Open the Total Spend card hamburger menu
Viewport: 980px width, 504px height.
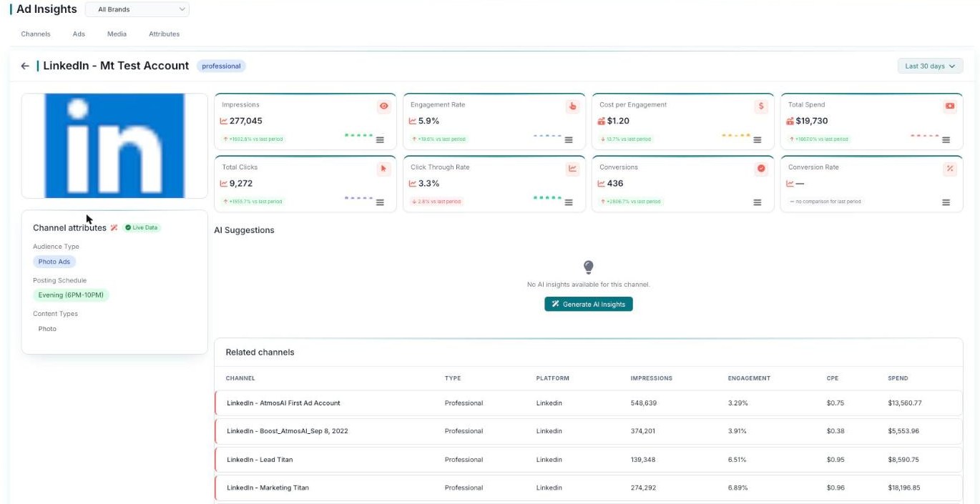946,140
